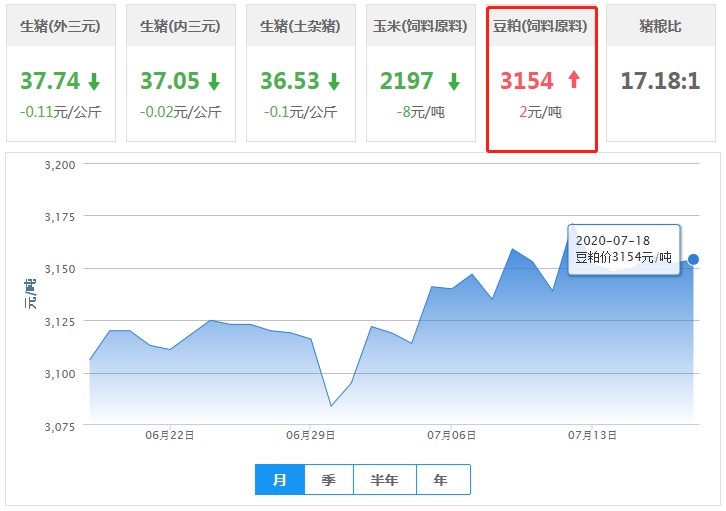726x511 pixels.
Task: Click the 2020-07-18 chart tooltip
Action: tap(623, 249)
